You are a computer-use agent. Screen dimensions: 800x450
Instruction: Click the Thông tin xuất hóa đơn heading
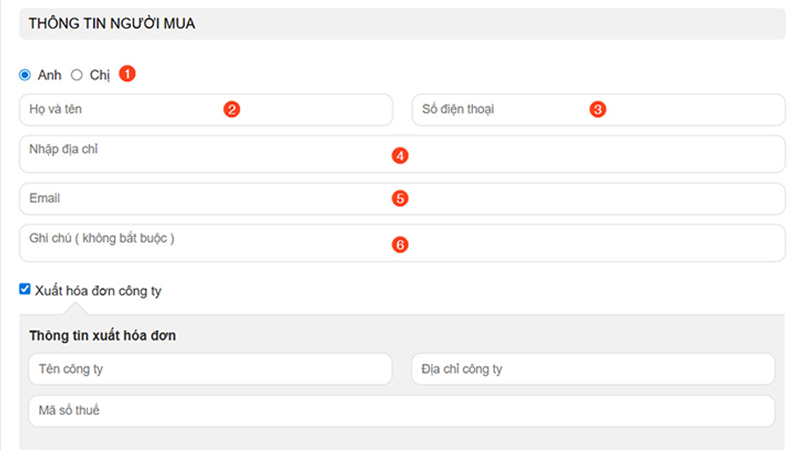[x=103, y=335]
